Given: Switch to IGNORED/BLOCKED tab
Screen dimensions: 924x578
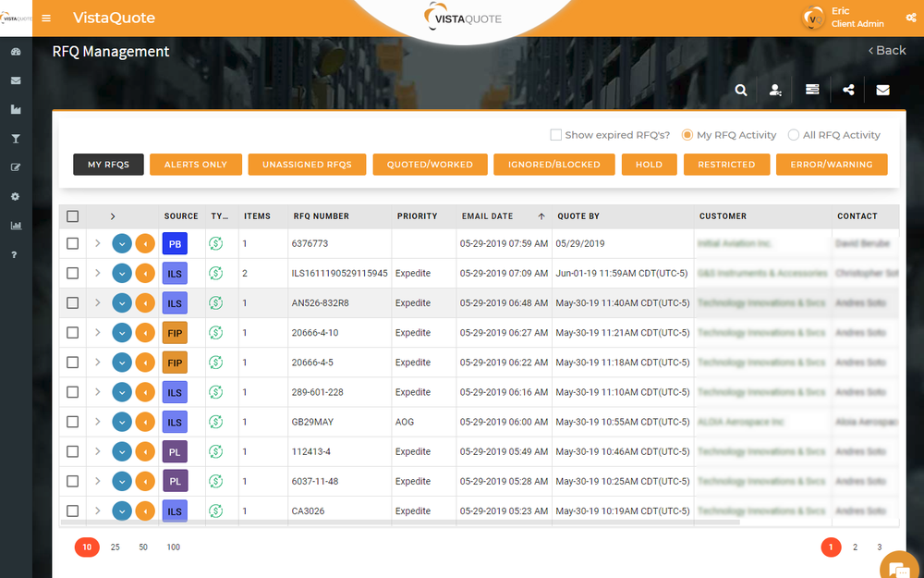Looking at the screenshot, I should (553, 165).
